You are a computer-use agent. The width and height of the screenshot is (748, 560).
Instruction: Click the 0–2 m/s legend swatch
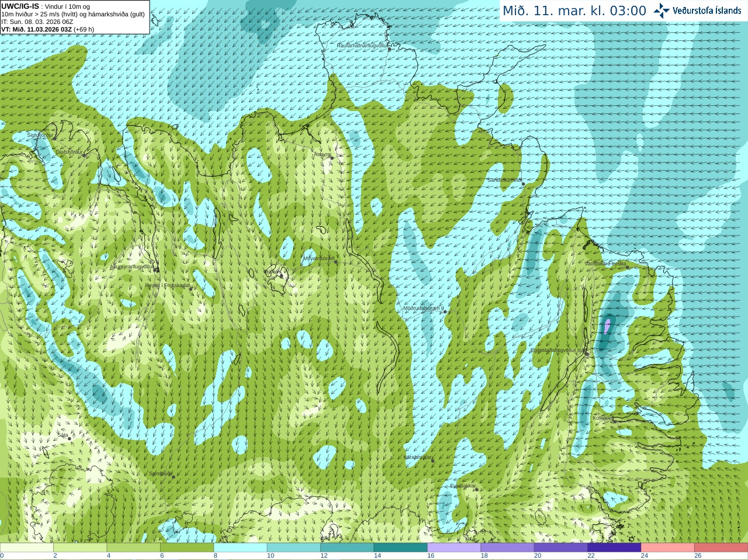27,548
